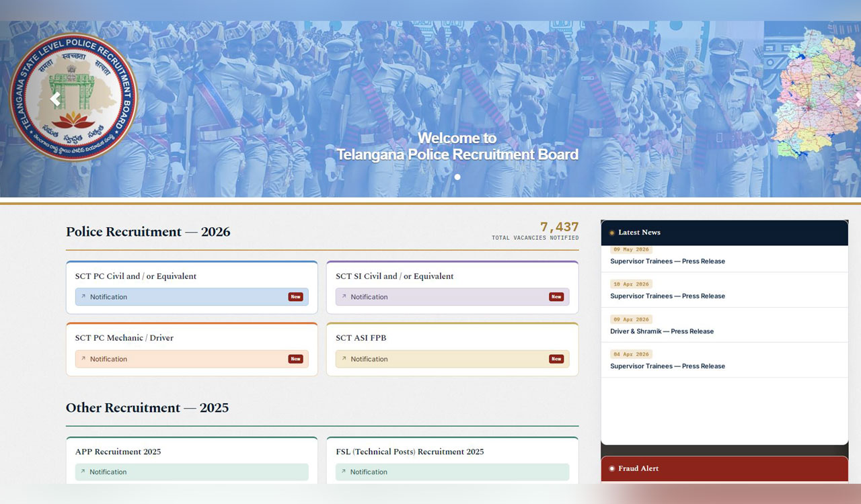Open SCT ASI FPB Notification link
The image size is (861, 504).
click(452, 359)
